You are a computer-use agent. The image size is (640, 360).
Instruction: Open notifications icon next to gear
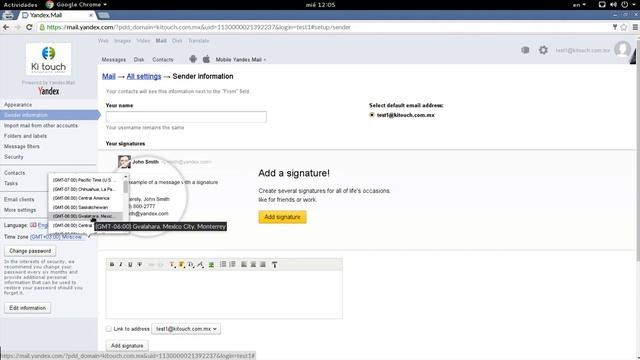coord(525,50)
